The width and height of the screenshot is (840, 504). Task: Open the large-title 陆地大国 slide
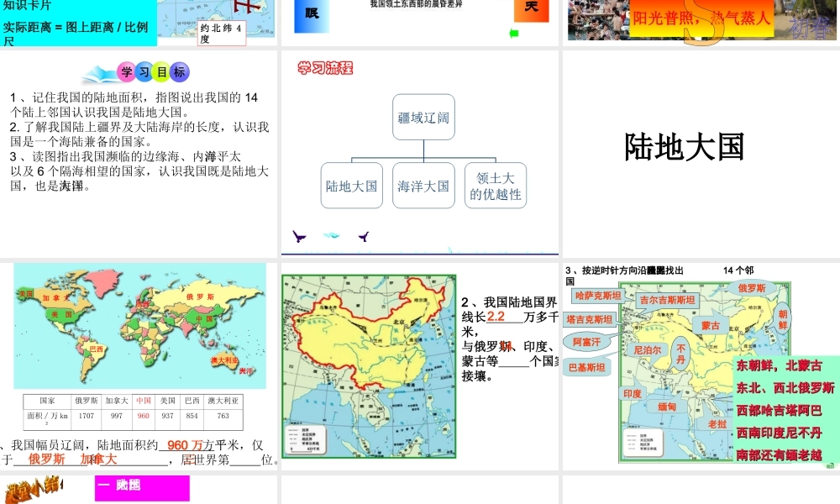click(701, 154)
